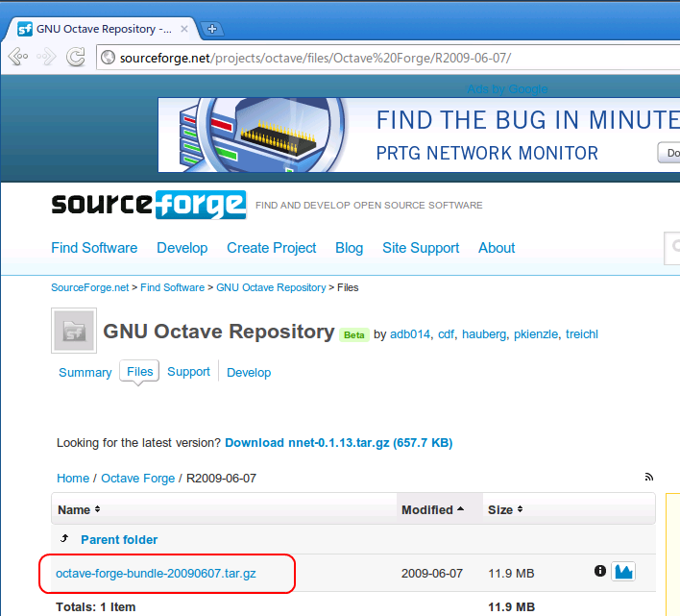The height and width of the screenshot is (616, 680).
Task: Open the RSS feed icon above the file table
Action: point(648,477)
